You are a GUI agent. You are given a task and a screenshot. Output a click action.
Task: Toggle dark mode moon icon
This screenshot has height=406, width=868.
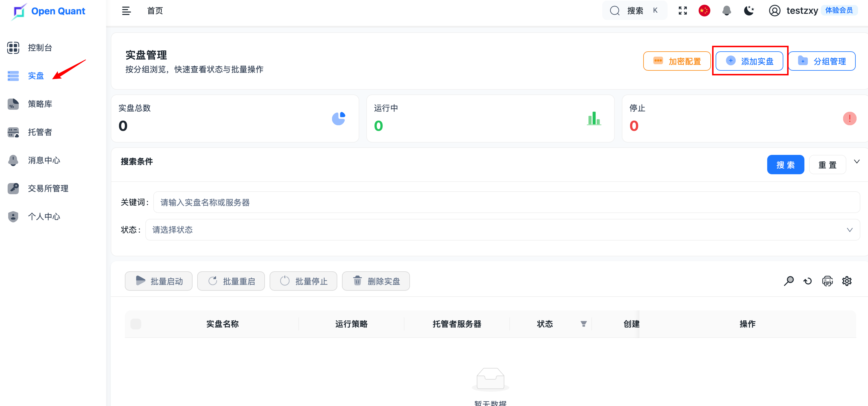[x=749, y=11]
